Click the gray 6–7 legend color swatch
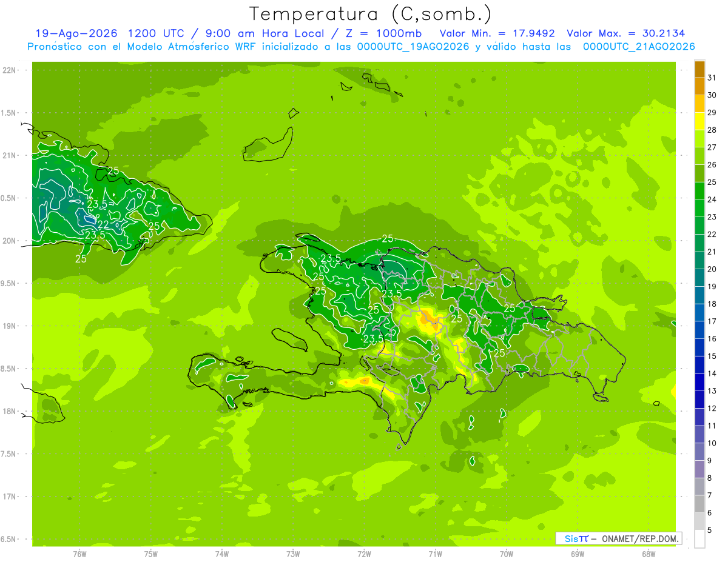 699,504
